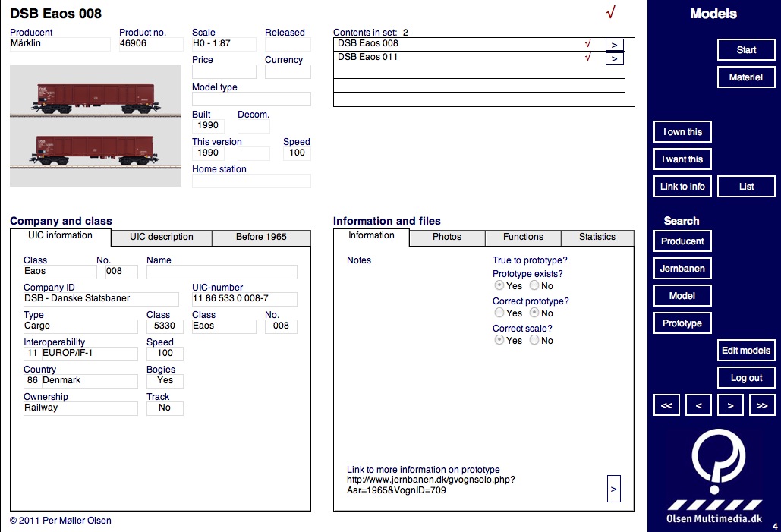This screenshot has height=532, width=781.
Task: Click the jernbanen.dk prototype URL text
Action: 431,485
